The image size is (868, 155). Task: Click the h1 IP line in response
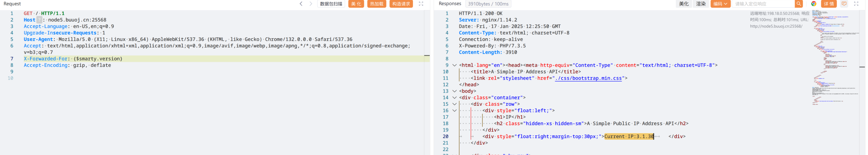pyautogui.click(x=510, y=117)
